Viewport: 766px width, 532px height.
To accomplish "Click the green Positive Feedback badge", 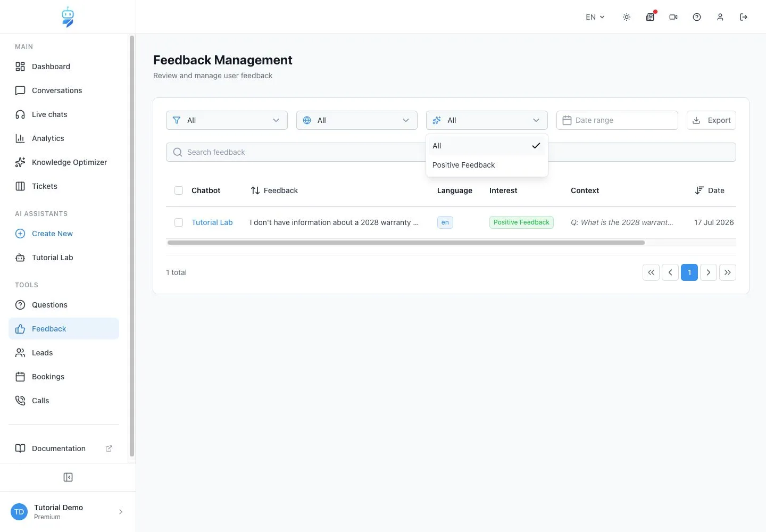I will [521, 222].
